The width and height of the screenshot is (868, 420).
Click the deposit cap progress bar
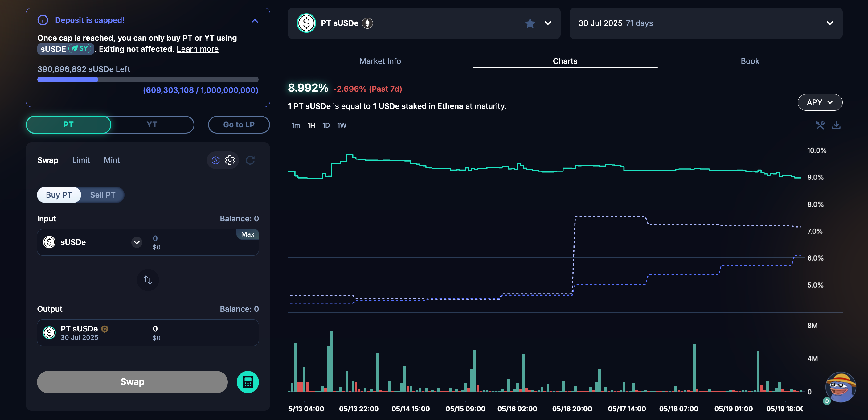pos(148,80)
